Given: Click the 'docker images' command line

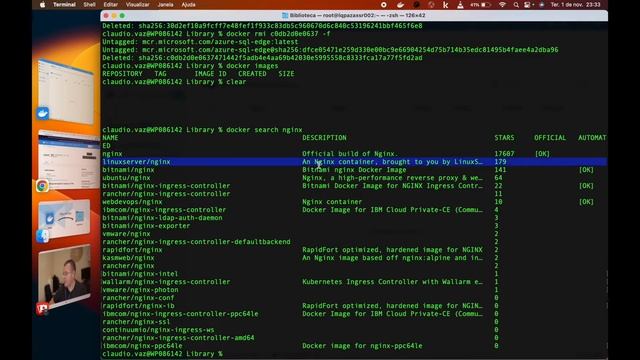Looking at the screenshot, I should tap(190, 66).
